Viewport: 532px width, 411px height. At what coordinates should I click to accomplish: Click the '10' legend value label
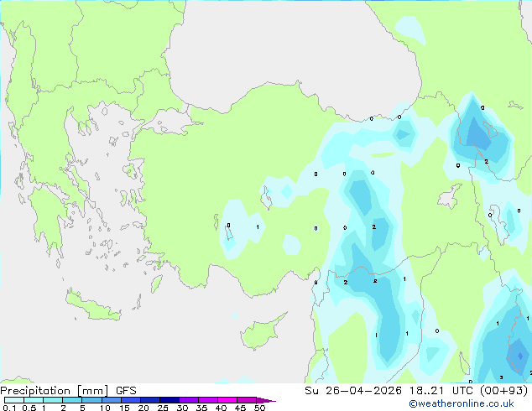(x=105, y=408)
